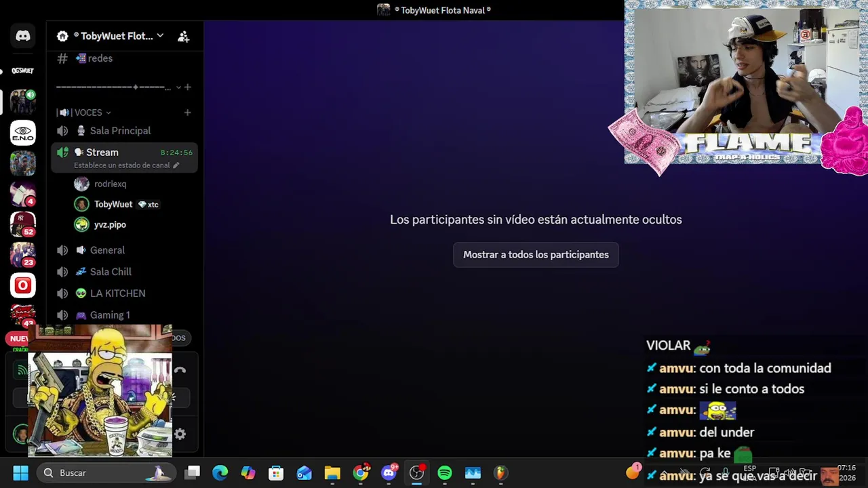
Task: Select user TobyWuet in Stream channel
Action: 113,204
